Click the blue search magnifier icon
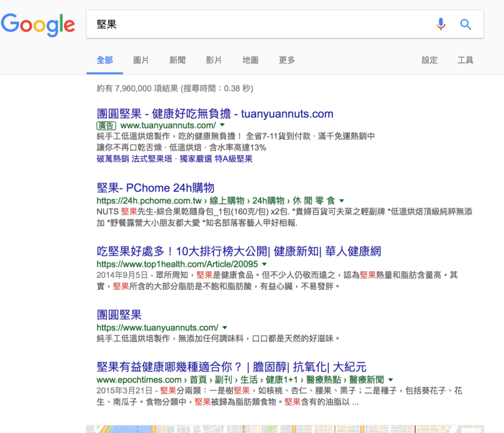Image resolution: width=504 pixels, height=433 pixels. (x=465, y=24)
